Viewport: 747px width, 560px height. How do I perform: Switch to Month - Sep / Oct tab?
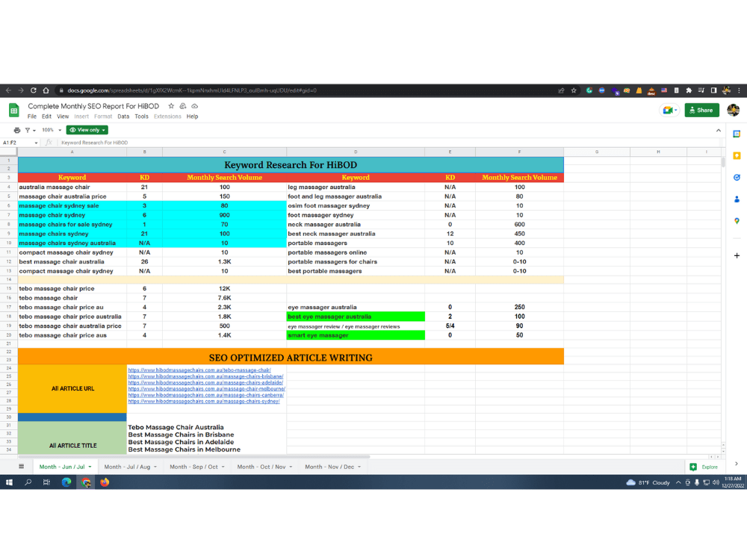[197, 467]
